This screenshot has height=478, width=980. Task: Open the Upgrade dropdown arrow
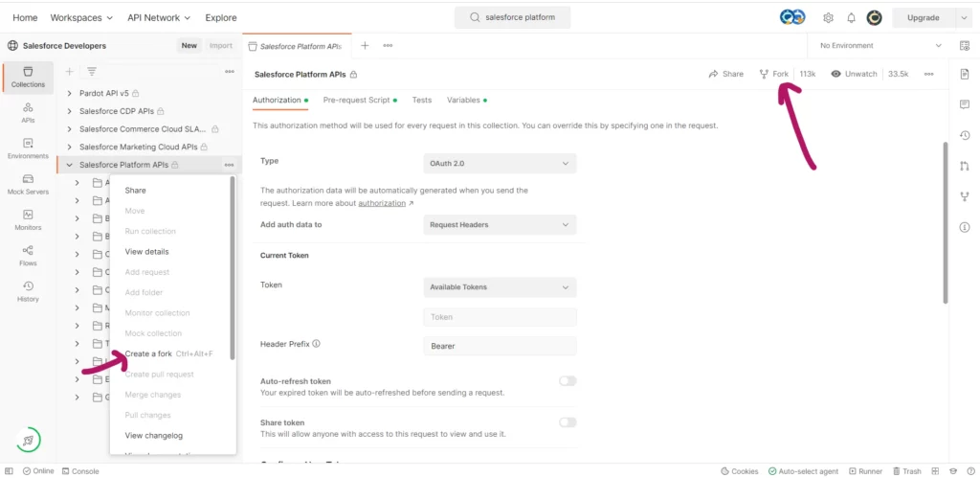click(x=963, y=17)
